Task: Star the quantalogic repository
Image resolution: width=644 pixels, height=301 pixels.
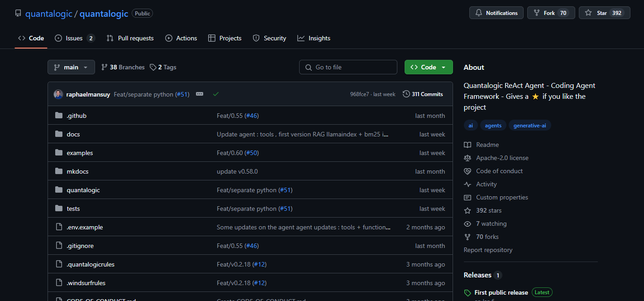Action: click(x=605, y=13)
